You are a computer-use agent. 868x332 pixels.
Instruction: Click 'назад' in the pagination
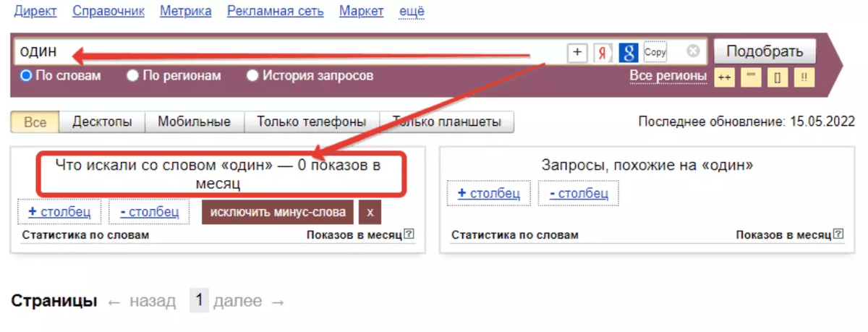pos(152,302)
